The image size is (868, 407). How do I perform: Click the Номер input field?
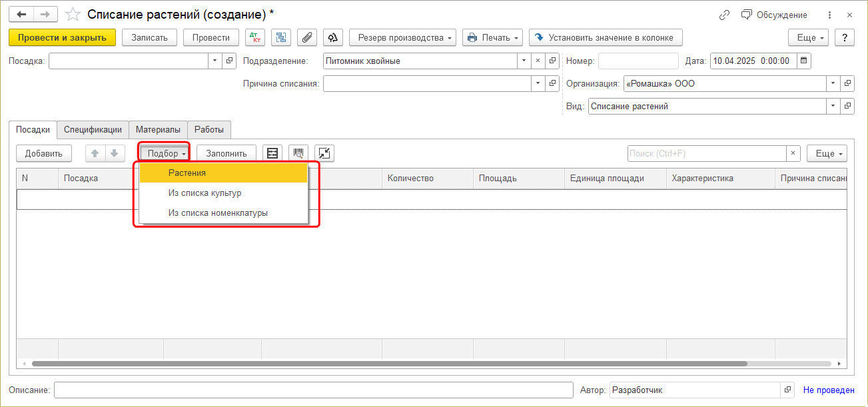point(638,61)
